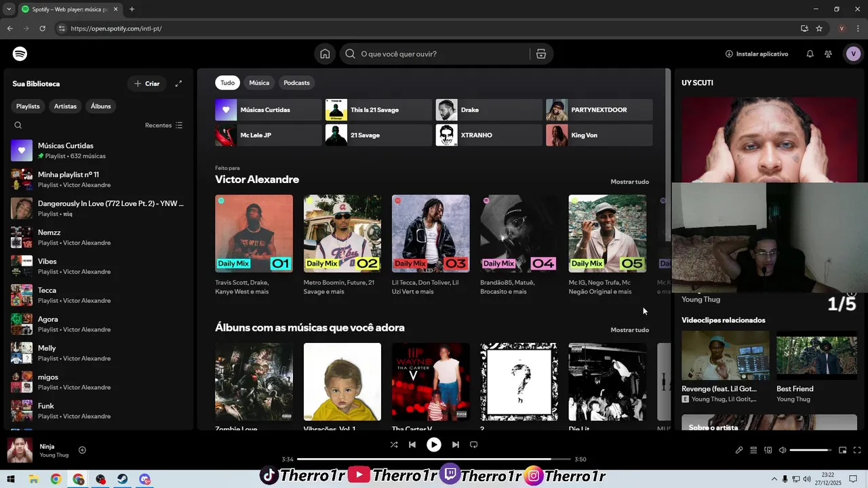
Task: Open the Windows Start menu
Action: click(x=11, y=479)
